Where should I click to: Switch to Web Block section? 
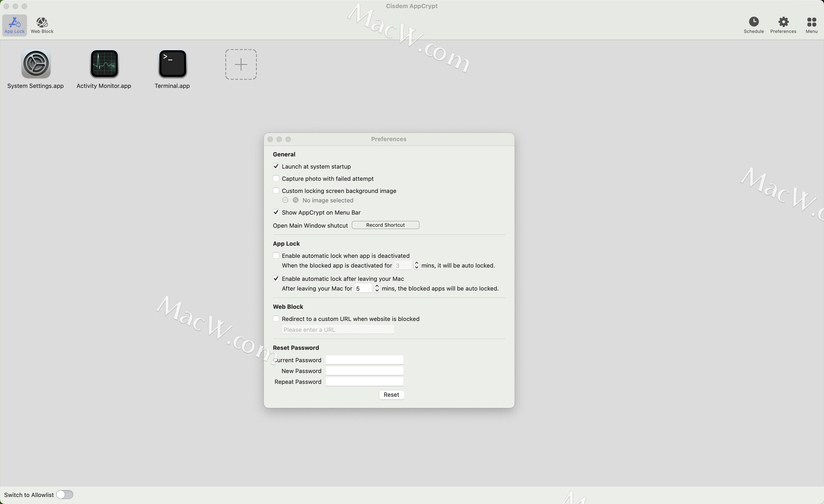(x=42, y=25)
